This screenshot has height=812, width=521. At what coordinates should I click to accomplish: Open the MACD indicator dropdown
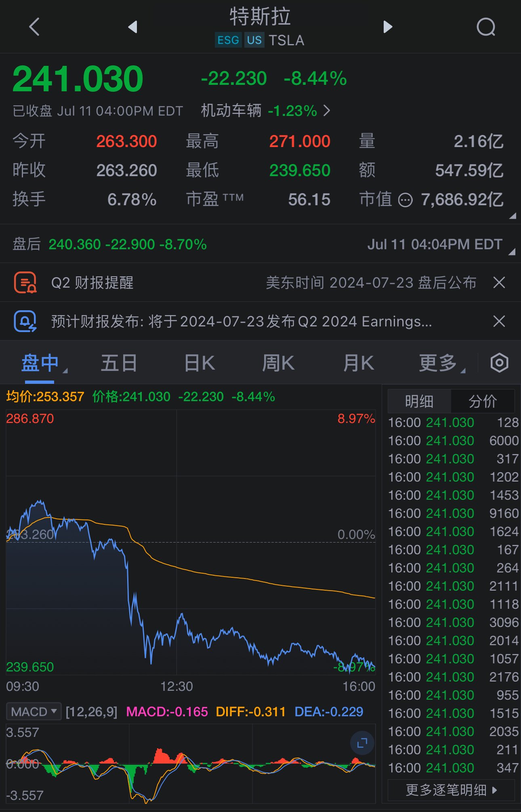[34, 711]
